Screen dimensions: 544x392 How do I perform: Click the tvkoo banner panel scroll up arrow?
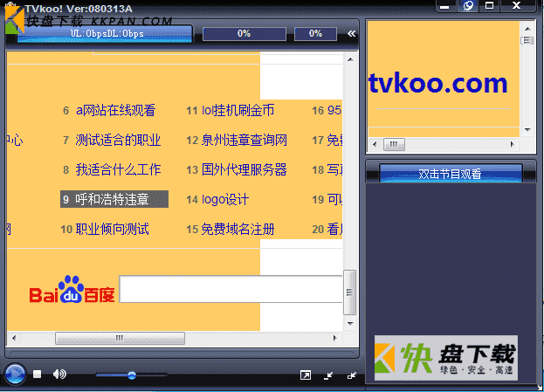527,29
